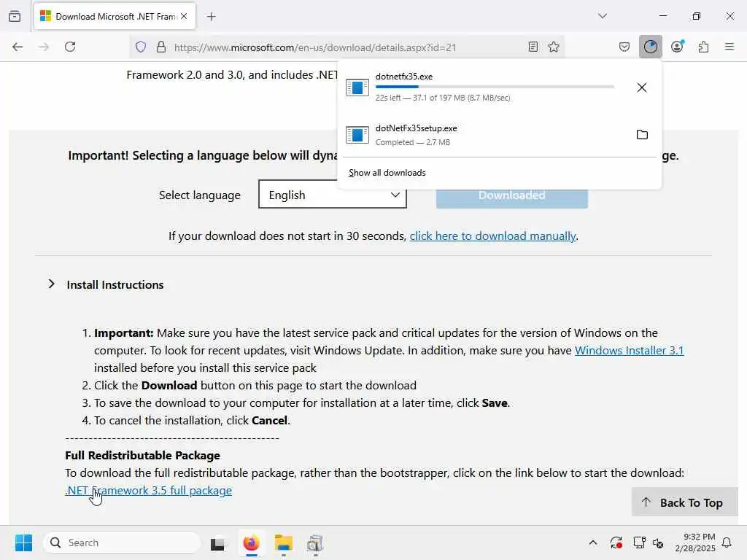Image resolution: width=747 pixels, height=560 pixels.
Task: Click the list all tabs chevron
Action: pyautogui.click(x=603, y=16)
